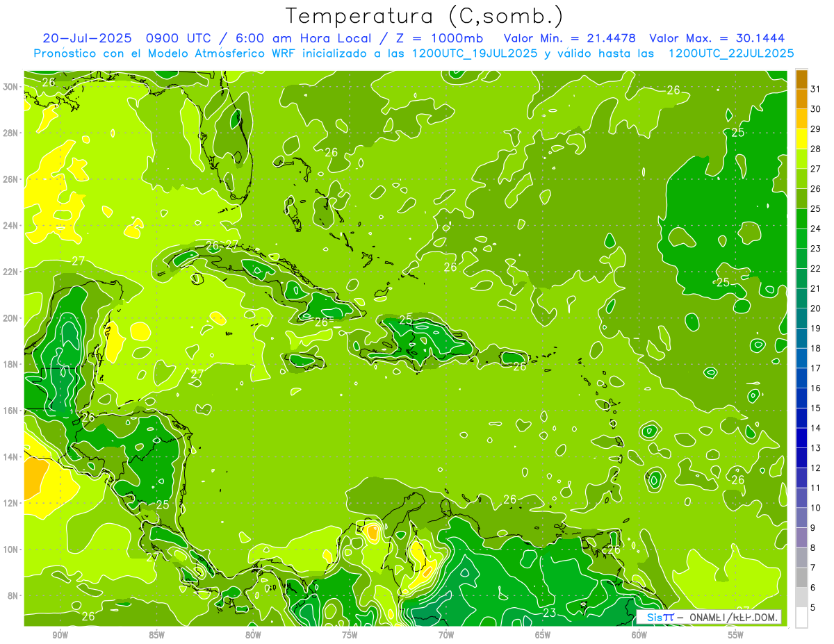This screenshot has width=834, height=644.
Task: Click the '23' contour label near Venezuela
Action: click(549, 613)
